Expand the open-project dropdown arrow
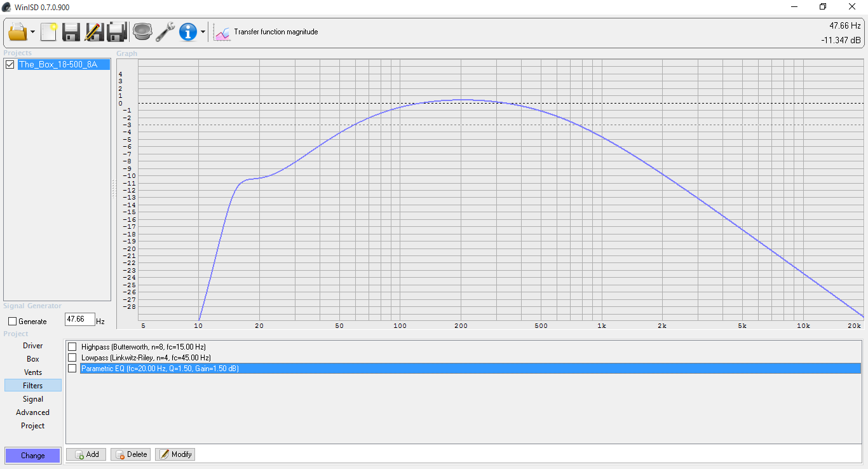 (x=33, y=32)
